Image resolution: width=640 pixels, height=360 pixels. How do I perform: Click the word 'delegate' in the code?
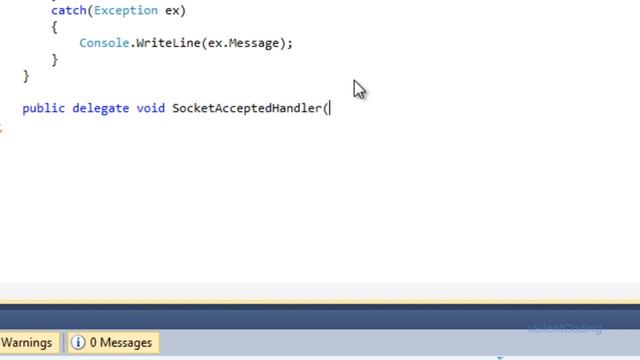point(100,108)
